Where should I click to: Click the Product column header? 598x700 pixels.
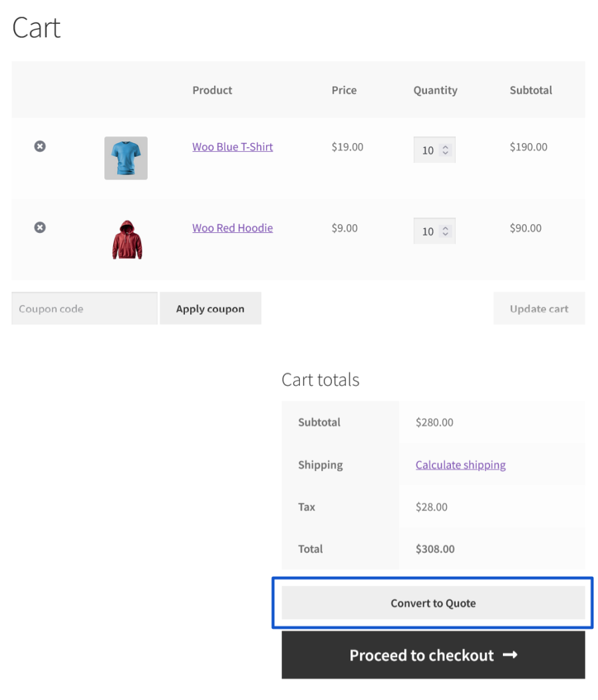point(212,90)
